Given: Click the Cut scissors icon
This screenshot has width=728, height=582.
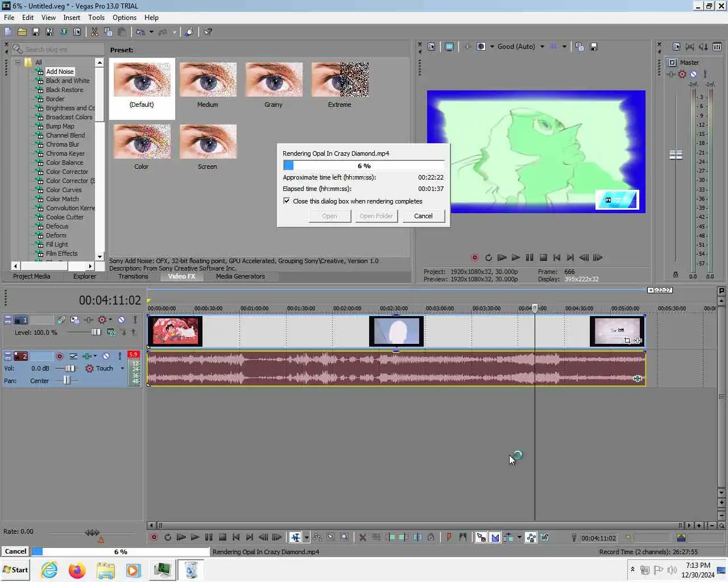Looking at the screenshot, I should [94, 32].
